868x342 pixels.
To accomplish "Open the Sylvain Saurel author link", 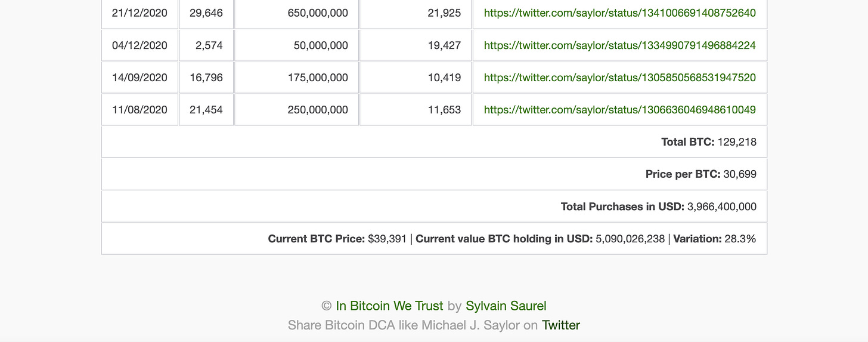I will click(506, 306).
